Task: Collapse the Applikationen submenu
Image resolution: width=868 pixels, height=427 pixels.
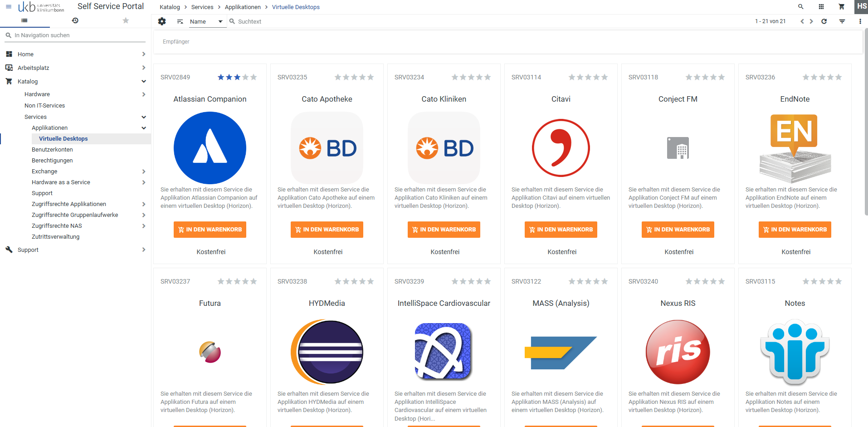Action: click(144, 128)
